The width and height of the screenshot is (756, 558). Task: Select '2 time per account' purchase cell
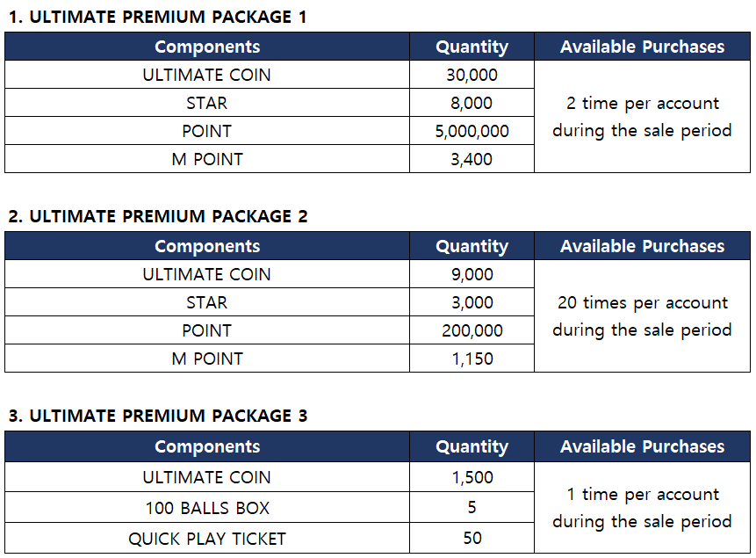(x=642, y=117)
